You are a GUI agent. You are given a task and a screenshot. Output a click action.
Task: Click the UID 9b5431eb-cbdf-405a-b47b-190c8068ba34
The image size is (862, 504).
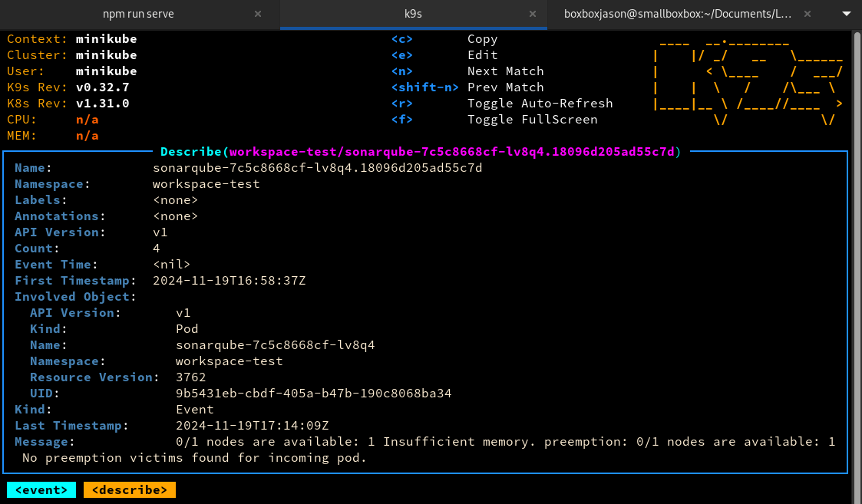click(x=313, y=393)
